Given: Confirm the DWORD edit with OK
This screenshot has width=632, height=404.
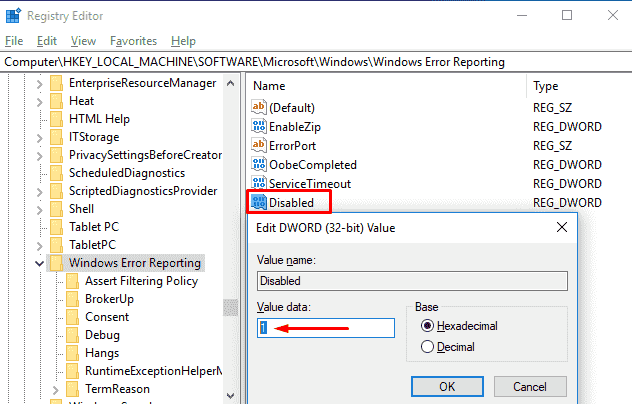Looking at the screenshot, I should pyautogui.click(x=447, y=387).
